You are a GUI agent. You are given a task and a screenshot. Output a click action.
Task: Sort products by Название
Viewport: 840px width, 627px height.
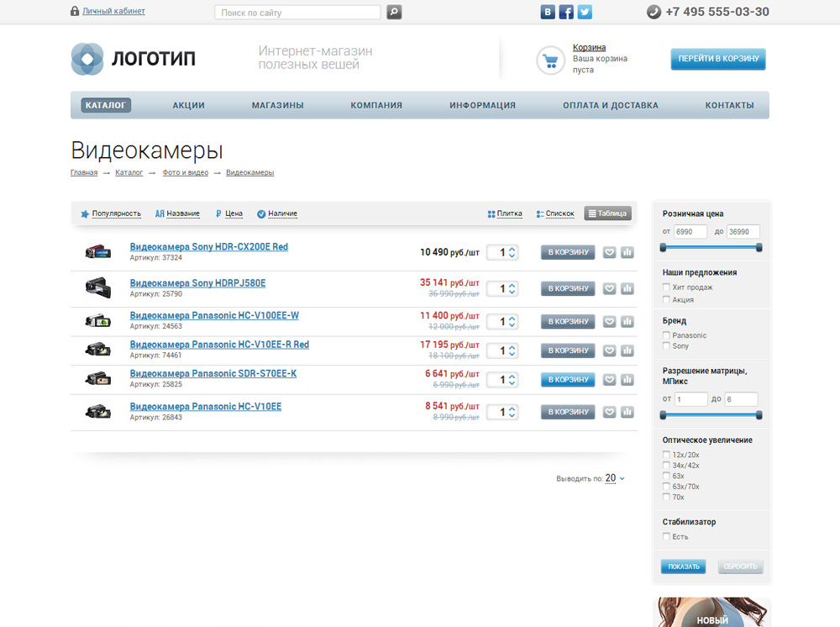click(177, 213)
